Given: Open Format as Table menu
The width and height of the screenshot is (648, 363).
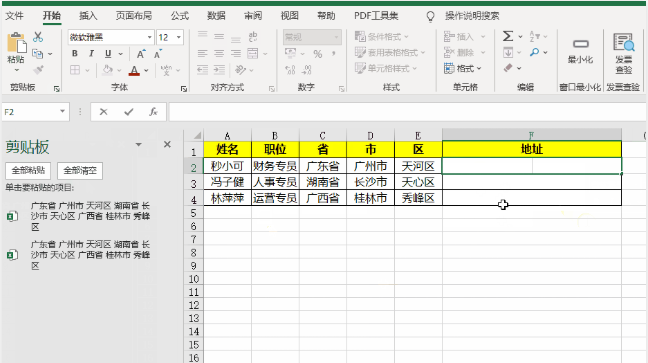Looking at the screenshot, I should point(390,53).
